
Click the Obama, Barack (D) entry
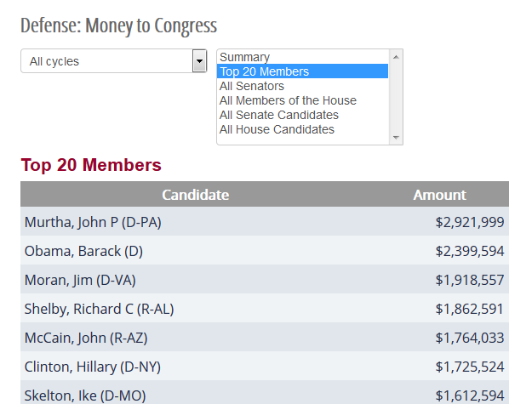tap(82, 251)
